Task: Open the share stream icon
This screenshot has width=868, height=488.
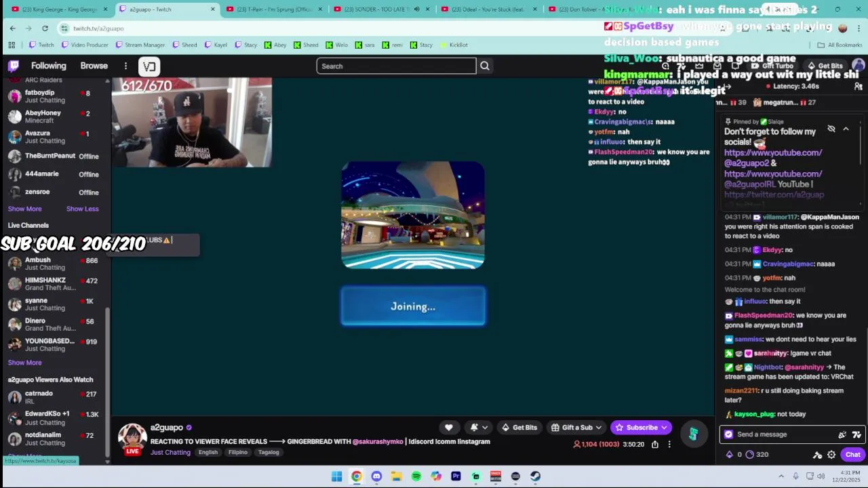Action: (655, 445)
